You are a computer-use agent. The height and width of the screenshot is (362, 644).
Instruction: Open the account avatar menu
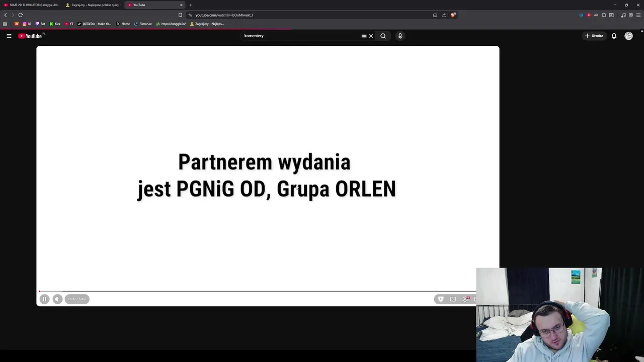click(x=628, y=36)
